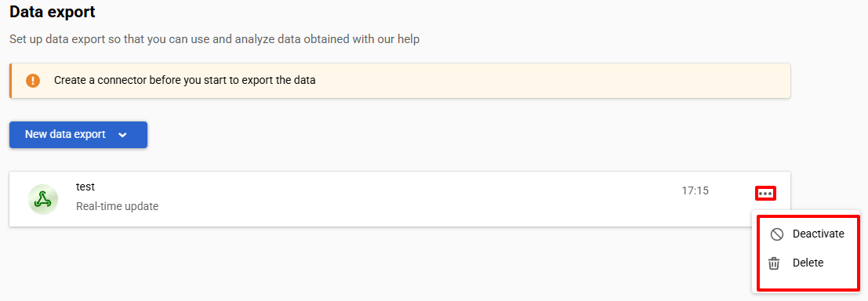This screenshot has height=301, width=868.
Task: Click the circle-slash Deactivate icon
Action: click(x=777, y=234)
